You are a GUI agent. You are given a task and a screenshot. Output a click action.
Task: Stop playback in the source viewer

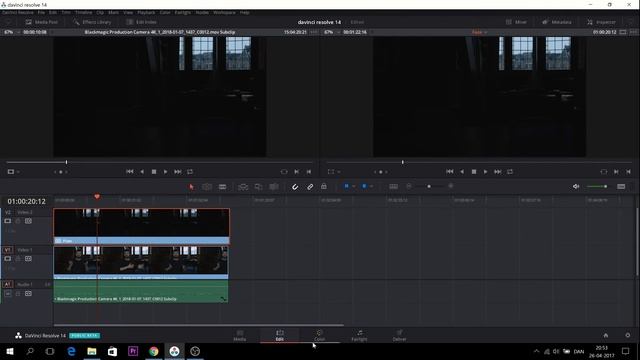click(x=154, y=172)
